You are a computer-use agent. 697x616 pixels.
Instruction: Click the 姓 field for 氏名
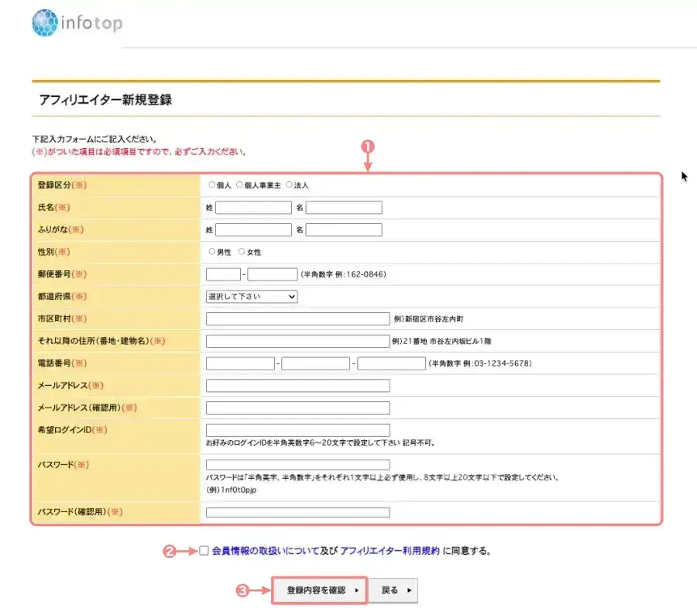tap(254, 207)
